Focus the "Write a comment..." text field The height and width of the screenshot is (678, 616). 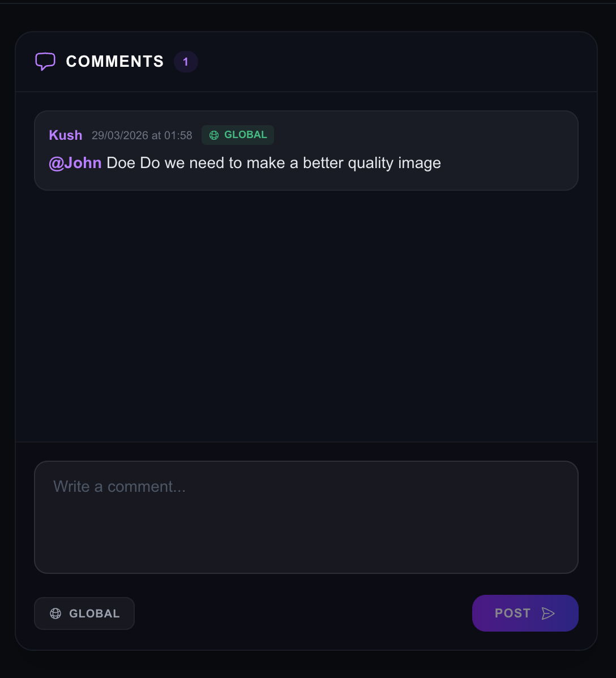tap(306, 517)
